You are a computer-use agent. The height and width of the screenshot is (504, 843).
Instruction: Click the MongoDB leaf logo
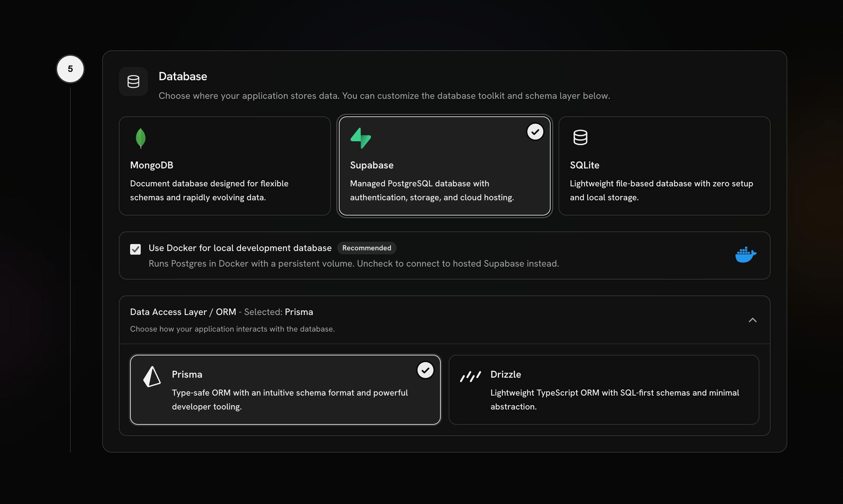tap(141, 138)
